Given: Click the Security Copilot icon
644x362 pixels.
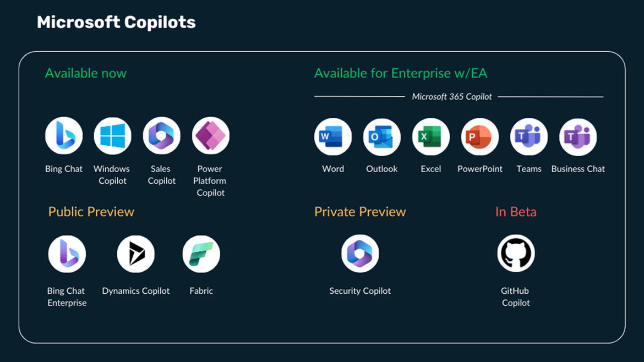Looking at the screenshot, I should 360,254.
